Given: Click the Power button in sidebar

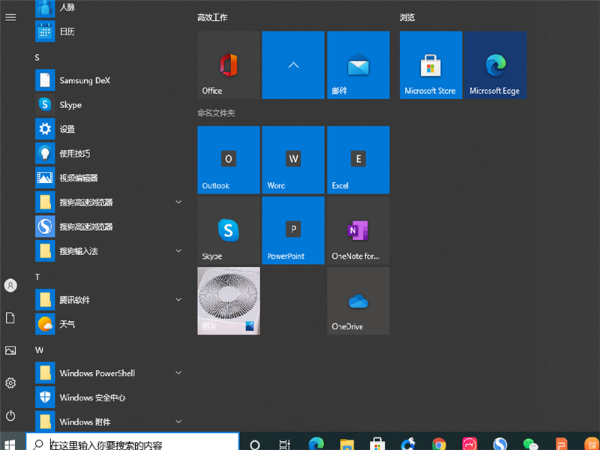Looking at the screenshot, I should pos(11,416).
